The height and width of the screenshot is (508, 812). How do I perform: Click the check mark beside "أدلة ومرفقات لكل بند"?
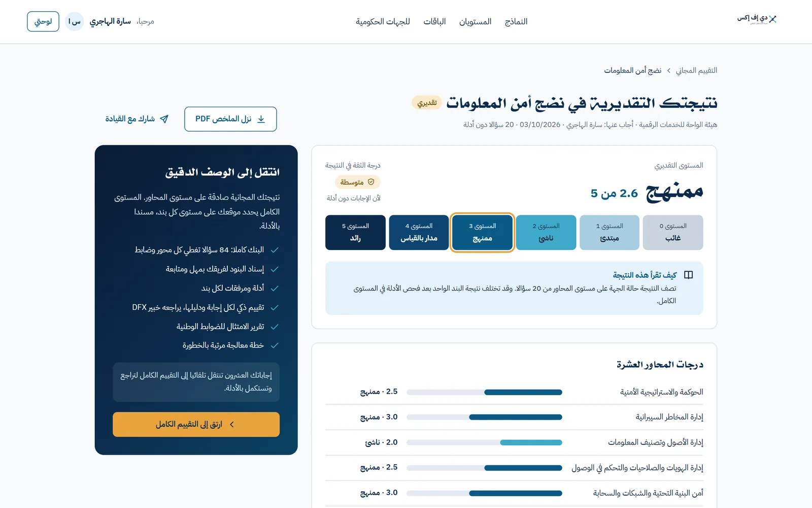[x=275, y=288]
